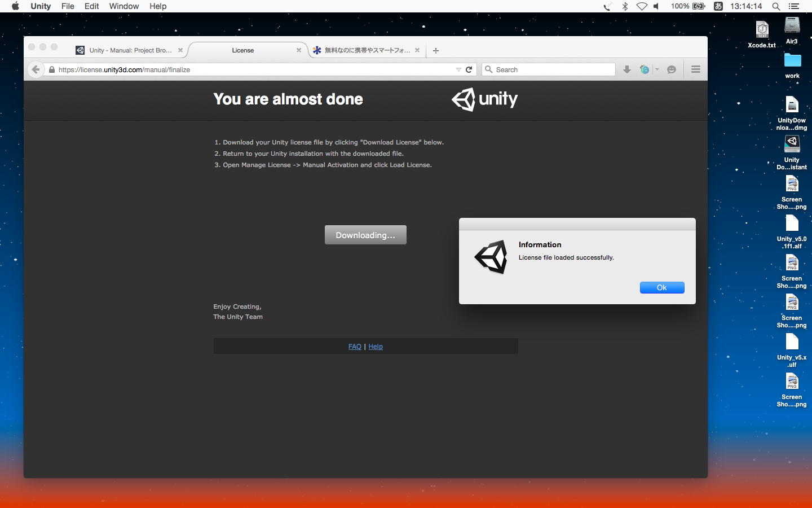This screenshot has height=508, width=812.
Task: Select the Air3 drive on the desktop
Action: (792, 30)
